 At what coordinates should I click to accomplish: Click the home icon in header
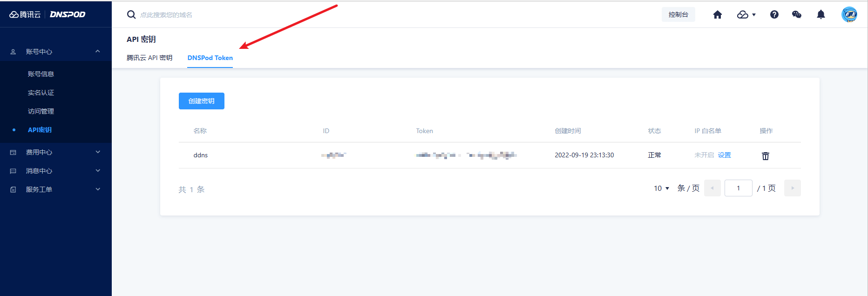[x=718, y=15]
